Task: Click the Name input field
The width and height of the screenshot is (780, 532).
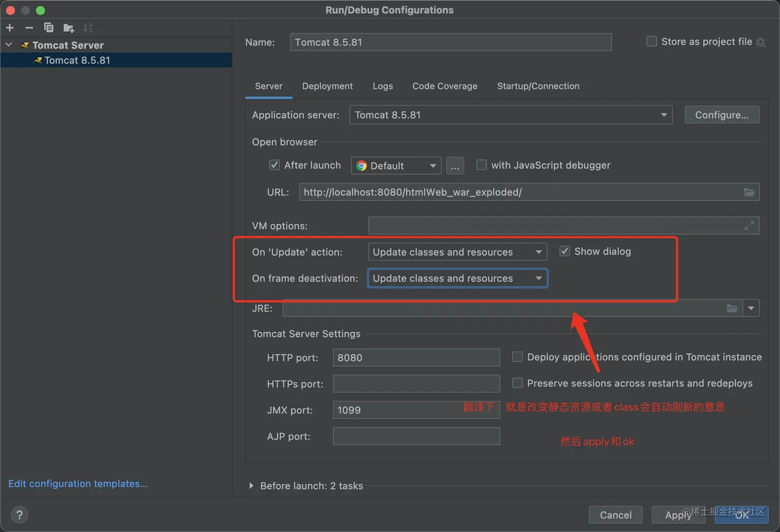Action: pyautogui.click(x=451, y=42)
